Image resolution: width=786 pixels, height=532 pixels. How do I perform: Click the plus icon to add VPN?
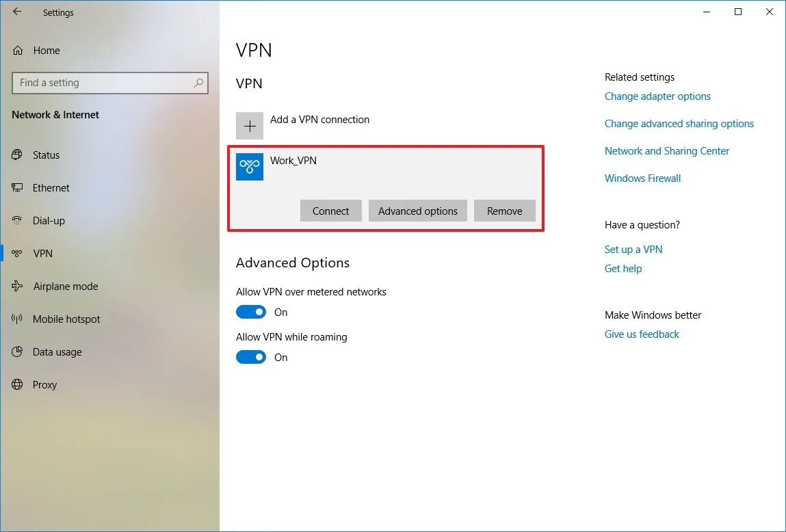click(250, 127)
